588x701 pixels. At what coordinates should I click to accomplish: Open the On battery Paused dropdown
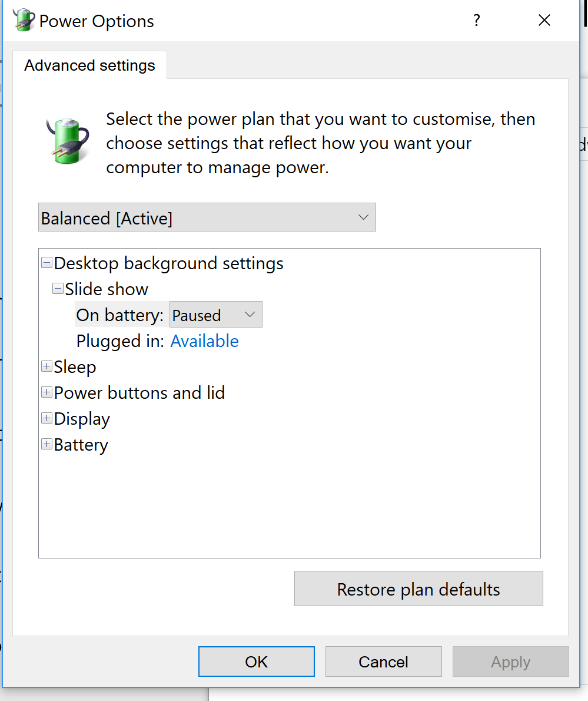click(x=250, y=314)
